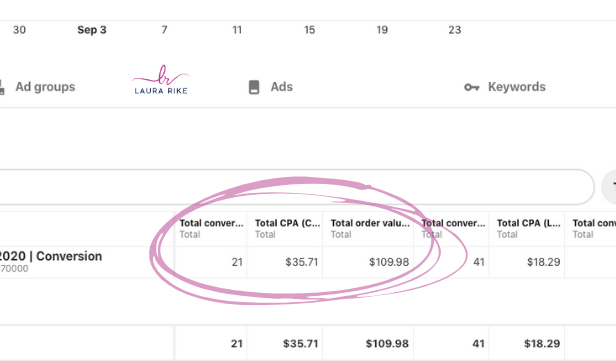Click the $109.98 order value cell in campaign row
616x361 pixels.
pyautogui.click(x=389, y=262)
